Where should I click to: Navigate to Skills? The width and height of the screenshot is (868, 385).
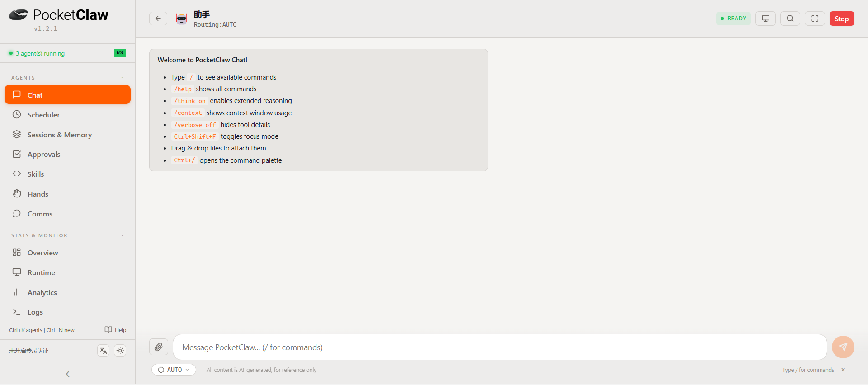[67, 174]
